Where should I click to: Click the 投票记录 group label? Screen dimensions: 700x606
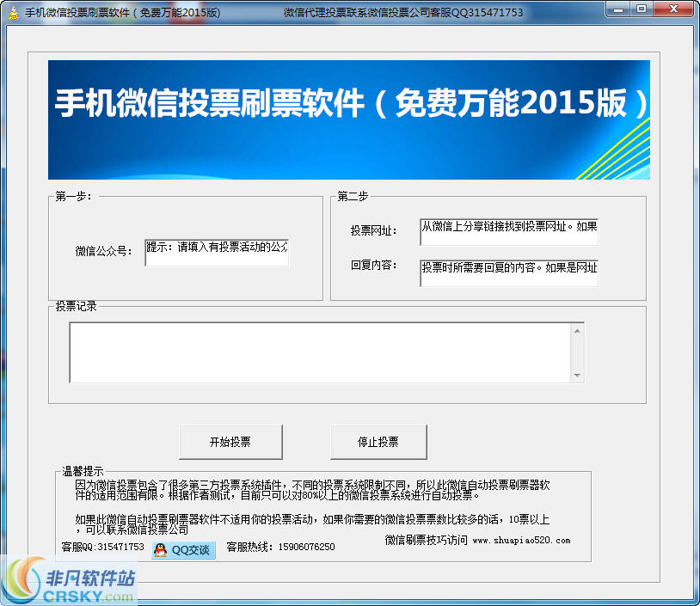76,306
